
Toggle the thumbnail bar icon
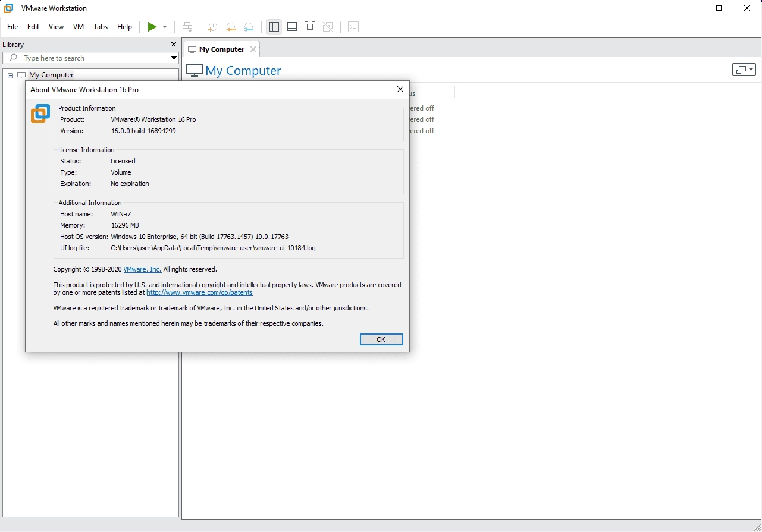(x=292, y=27)
